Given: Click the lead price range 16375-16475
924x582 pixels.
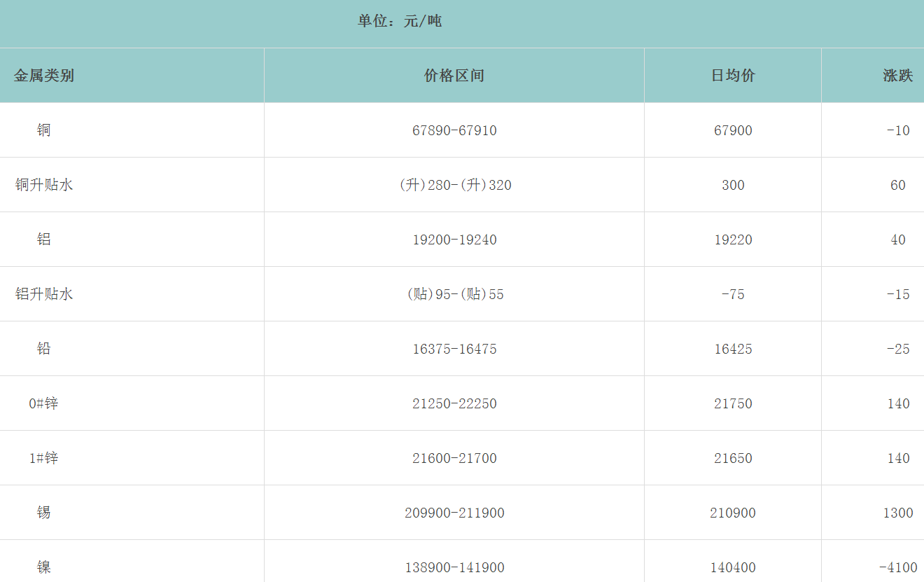Looking at the screenshot, I should [454, 349].
